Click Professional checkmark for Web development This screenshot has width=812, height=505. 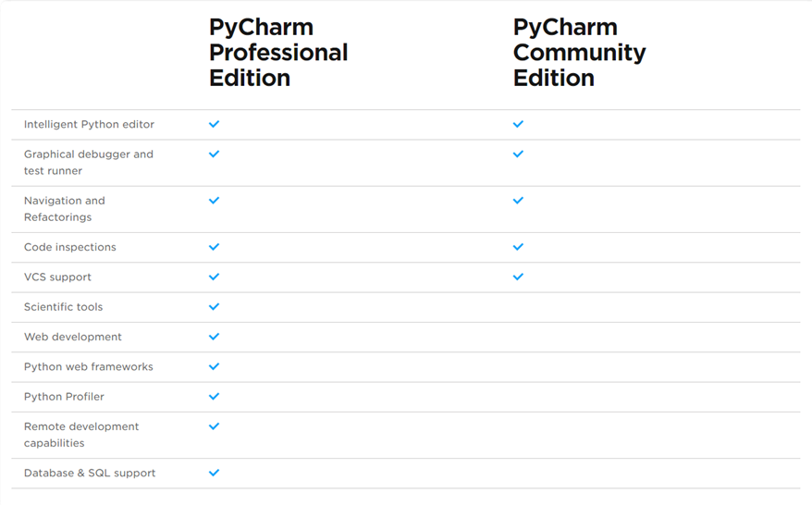214,337
